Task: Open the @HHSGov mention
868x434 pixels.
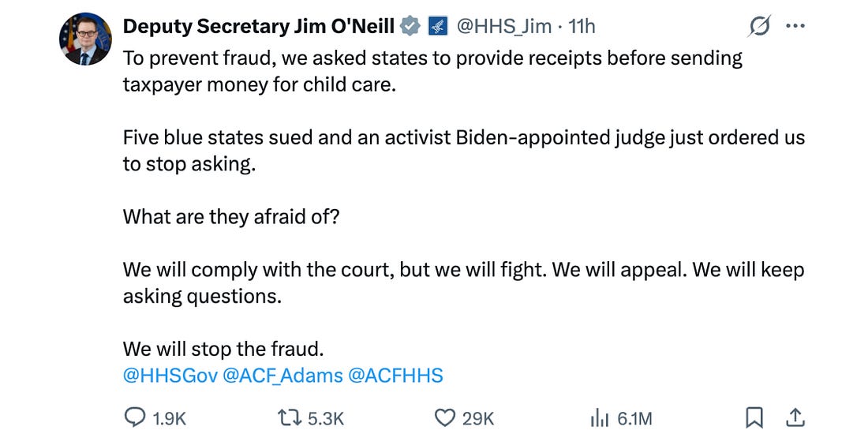Action: pyautogui.click(x=169, y=376)
